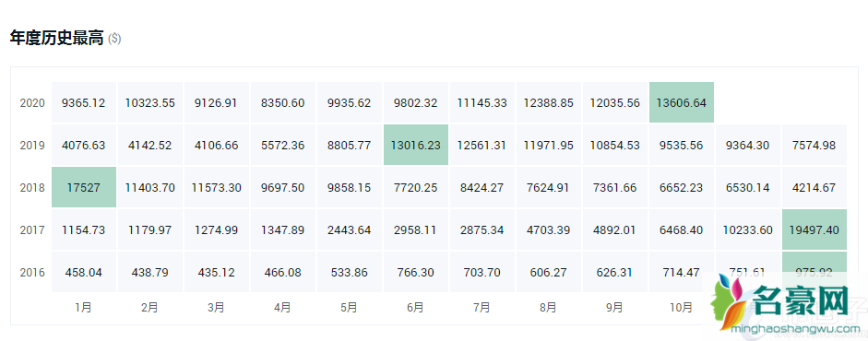Click the 19497.40 highlighted cell for 2017
The image size is (868, 341).
pyautogui.click(x=814, y=229)
